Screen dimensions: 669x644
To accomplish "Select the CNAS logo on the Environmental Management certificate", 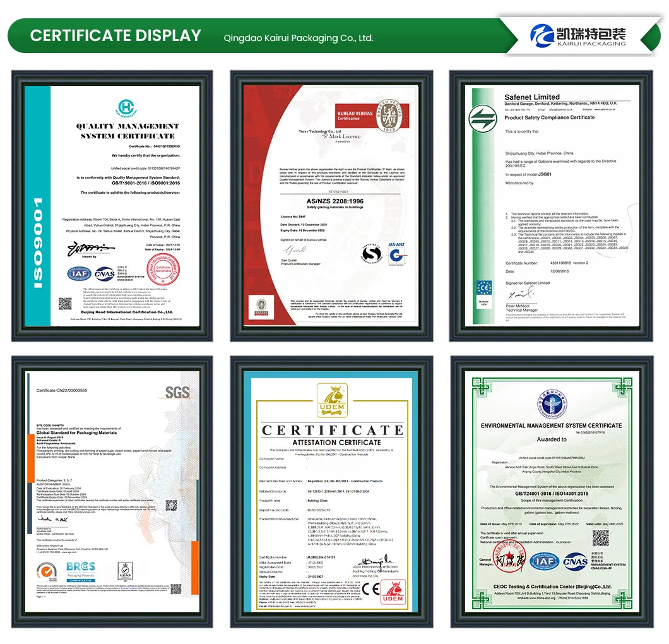I will coord(575,561).
